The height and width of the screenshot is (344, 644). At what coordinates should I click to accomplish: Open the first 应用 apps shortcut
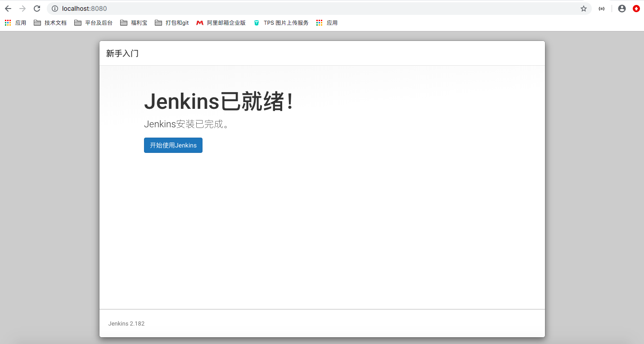click(x=15, y=23)
